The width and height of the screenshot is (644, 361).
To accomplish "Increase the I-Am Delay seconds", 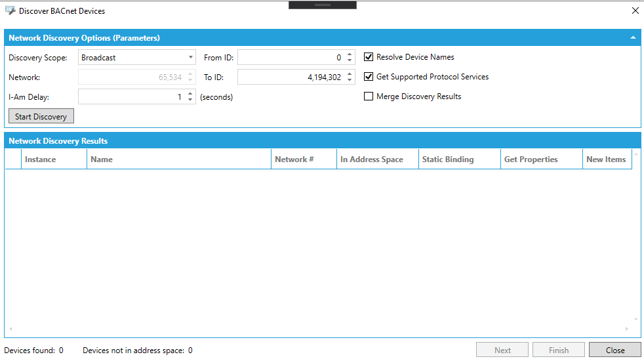I will pos(190,94).
